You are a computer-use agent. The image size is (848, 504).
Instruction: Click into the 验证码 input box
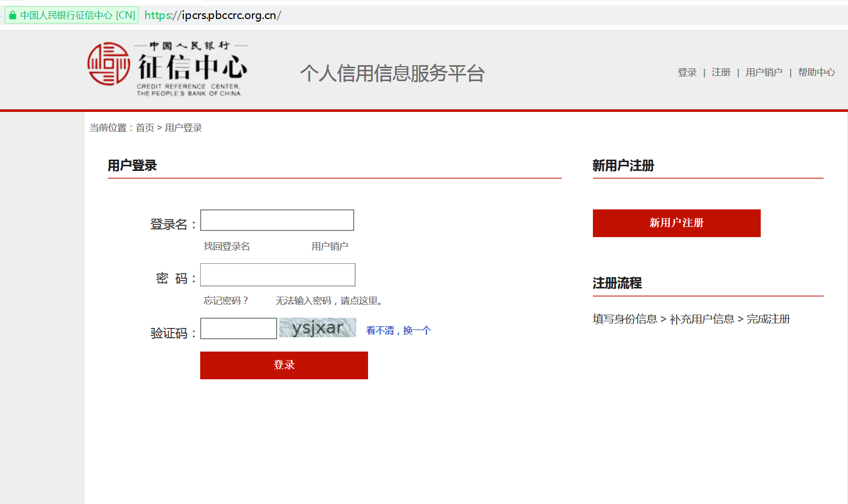238,328
